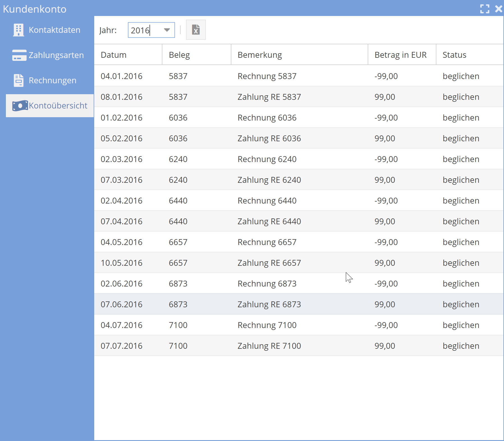Select date cell 01.02.2016
Image resolution: width=504 pixels, height=441 pixels.
[x=121, y=117]
